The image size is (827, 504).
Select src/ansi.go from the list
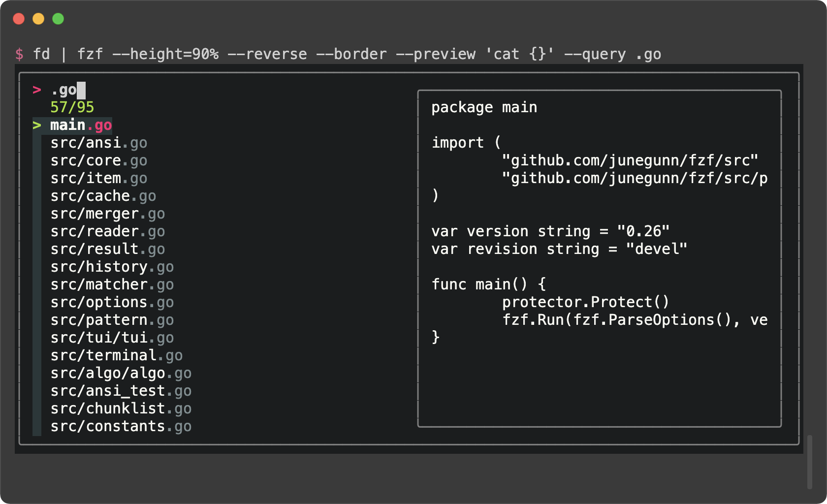[x=98, y=143]
